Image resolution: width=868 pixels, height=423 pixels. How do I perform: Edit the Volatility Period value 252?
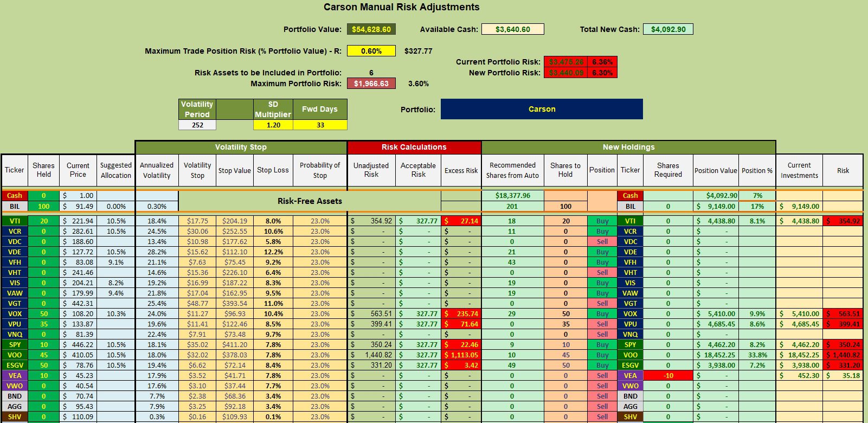(x=197, y=125)
